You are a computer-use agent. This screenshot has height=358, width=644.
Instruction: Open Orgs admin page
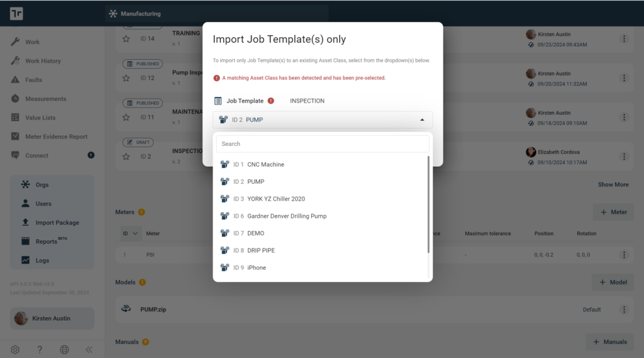tap(42, 184)
